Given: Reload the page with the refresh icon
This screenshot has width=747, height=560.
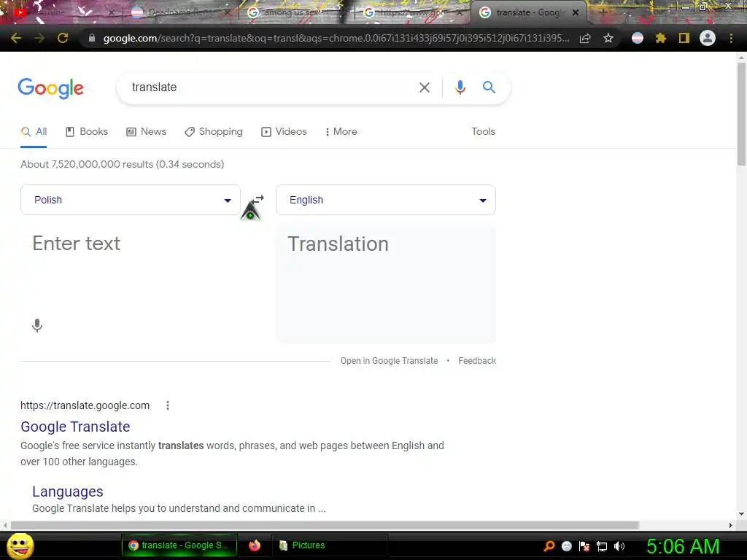Looking at the screenshot, I should pos(63,38).
